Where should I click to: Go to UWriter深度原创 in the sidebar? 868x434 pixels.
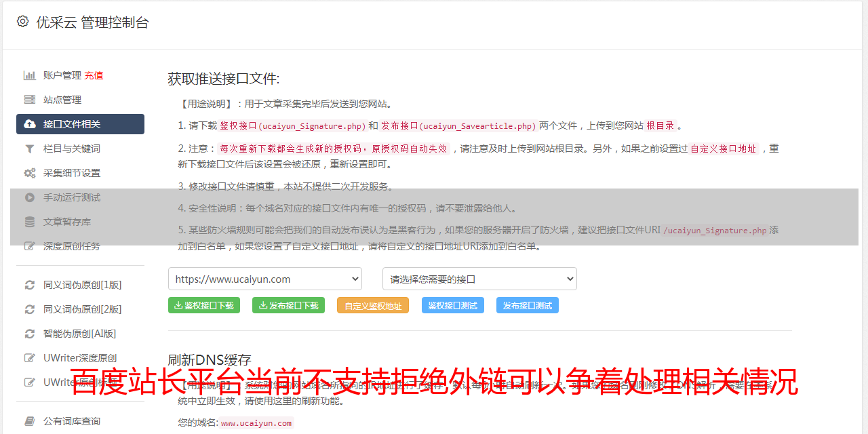pos(80,358)
